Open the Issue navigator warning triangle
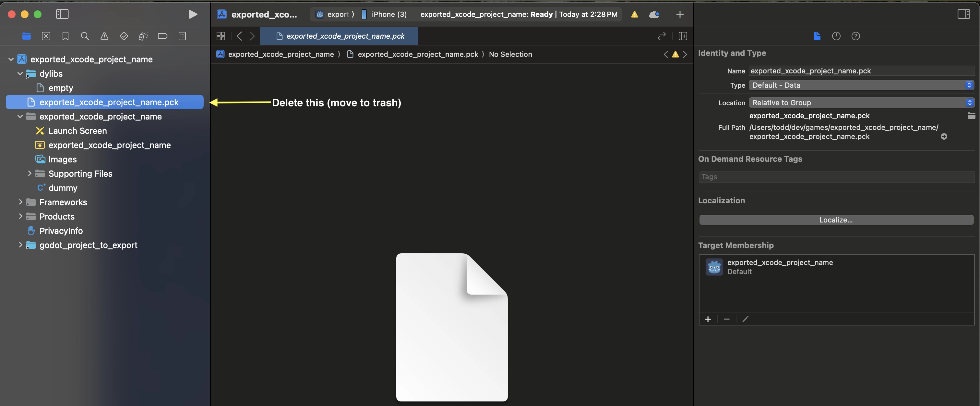 (x=104, y=36)
